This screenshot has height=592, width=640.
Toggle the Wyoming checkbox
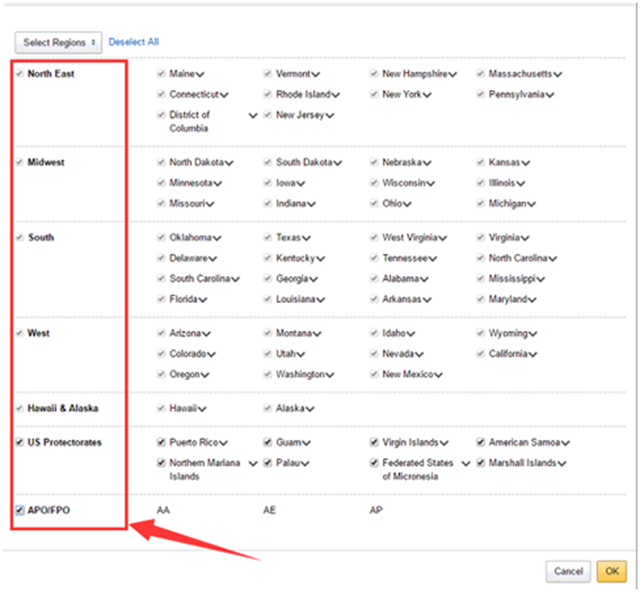(480, 333)
